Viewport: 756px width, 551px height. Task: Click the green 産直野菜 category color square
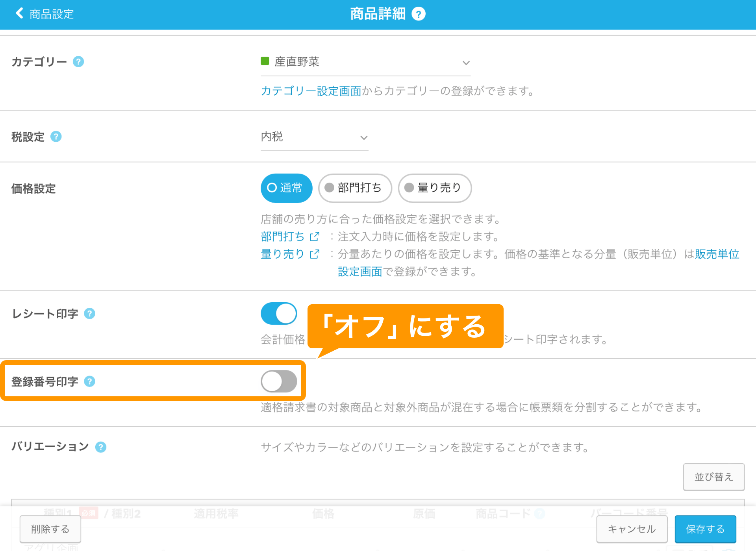coord(265,61)
